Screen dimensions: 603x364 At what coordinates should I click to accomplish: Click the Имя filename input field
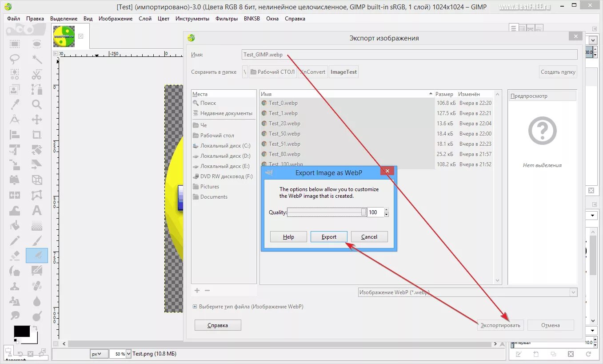click(x=410, y=55)
